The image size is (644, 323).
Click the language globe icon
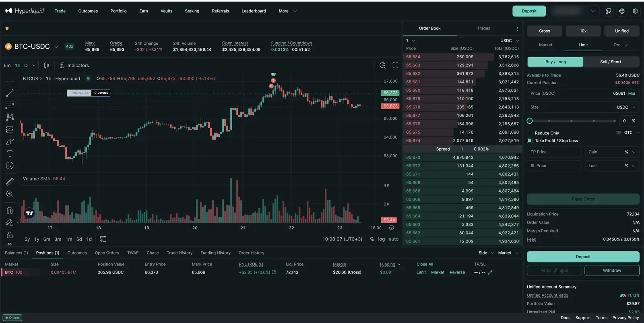coord(622,11)
